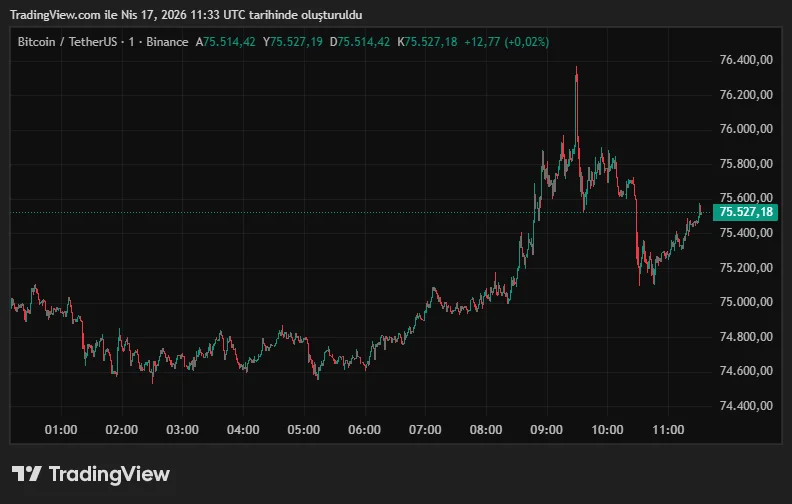Click the 08:00 time axis label

point(486,430)
